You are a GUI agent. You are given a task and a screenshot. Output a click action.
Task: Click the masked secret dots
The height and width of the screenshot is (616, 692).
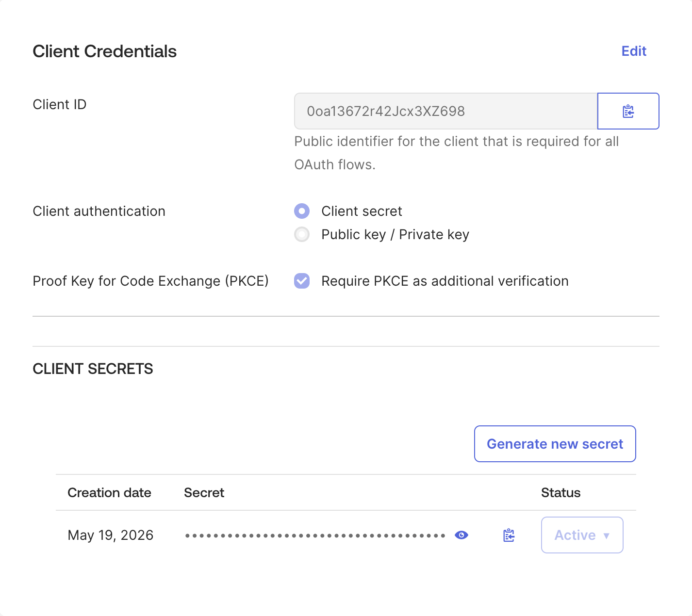315,535
